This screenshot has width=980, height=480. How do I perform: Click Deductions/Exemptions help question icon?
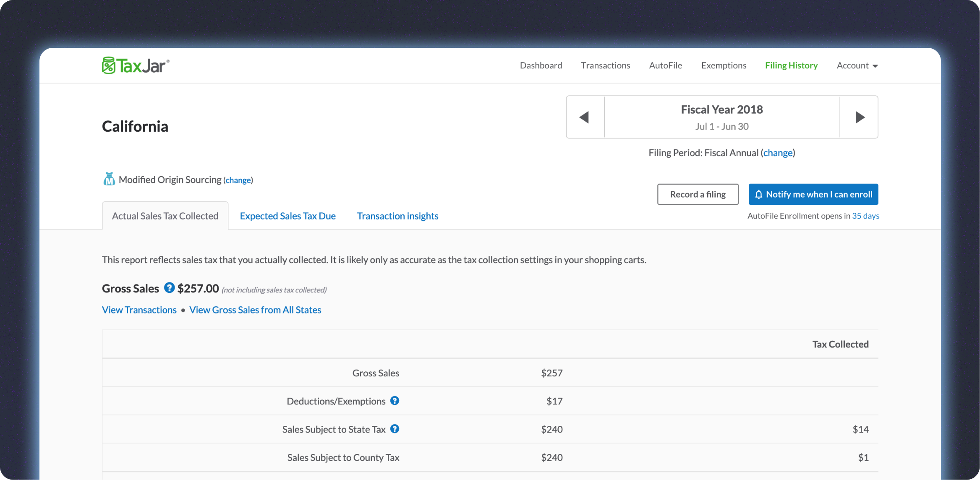[395, 401]
